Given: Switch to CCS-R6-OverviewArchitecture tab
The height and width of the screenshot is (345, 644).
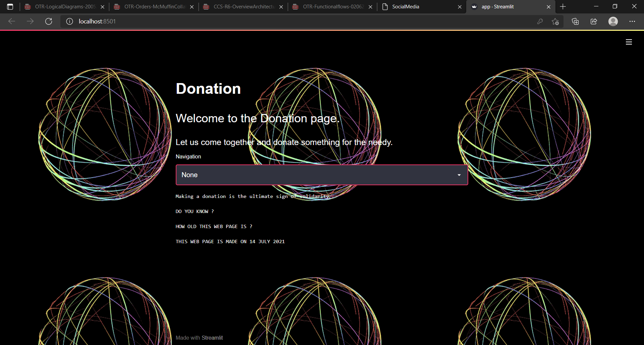Looking at the screenshot, I should point(243,7).
